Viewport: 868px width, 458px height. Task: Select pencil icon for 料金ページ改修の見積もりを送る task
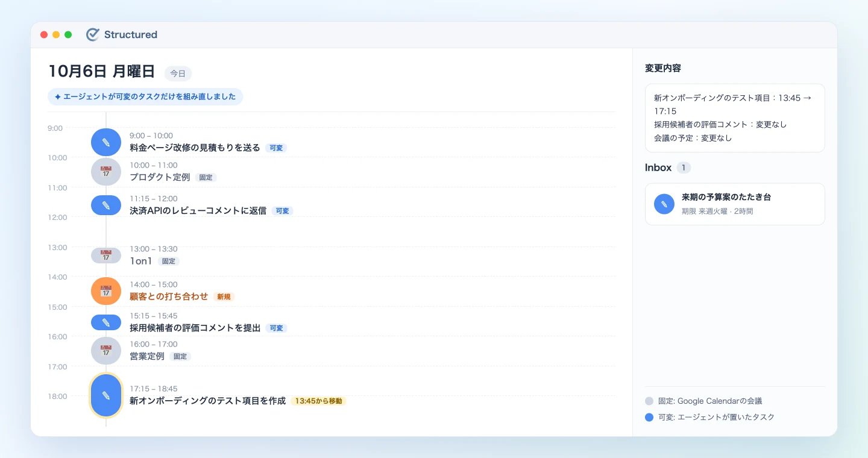click(106, 142)
